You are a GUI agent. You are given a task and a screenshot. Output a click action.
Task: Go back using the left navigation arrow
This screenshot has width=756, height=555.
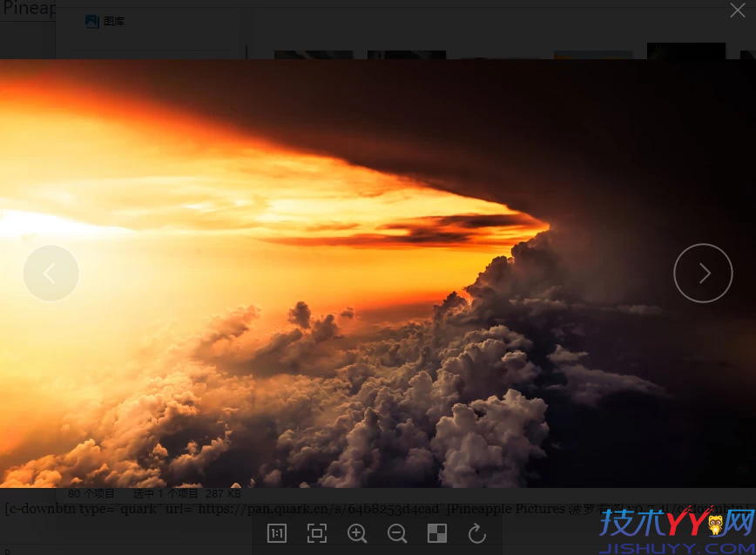click(51, 273)
